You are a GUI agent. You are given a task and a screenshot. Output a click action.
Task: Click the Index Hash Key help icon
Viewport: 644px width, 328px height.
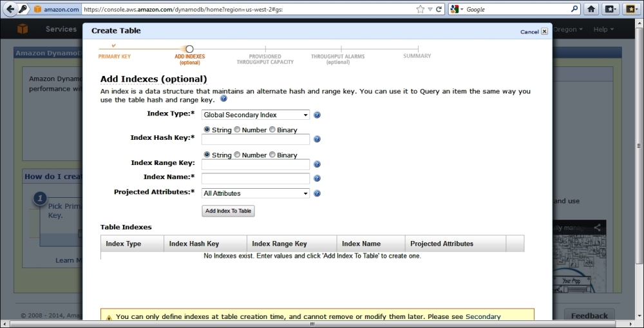pos(317,139)
